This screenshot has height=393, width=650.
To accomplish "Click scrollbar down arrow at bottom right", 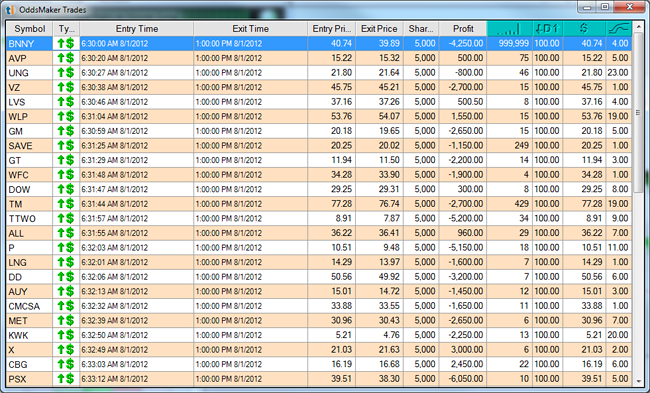I will point(638,381).
